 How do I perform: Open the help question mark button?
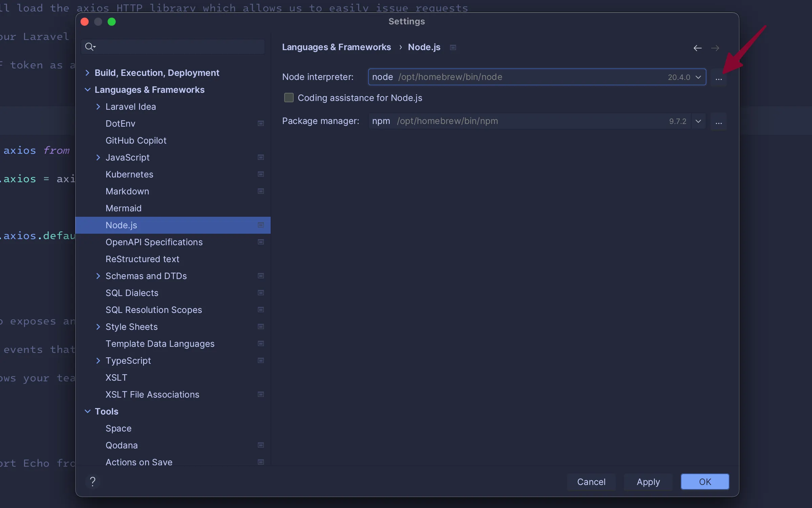pos(93,481)
